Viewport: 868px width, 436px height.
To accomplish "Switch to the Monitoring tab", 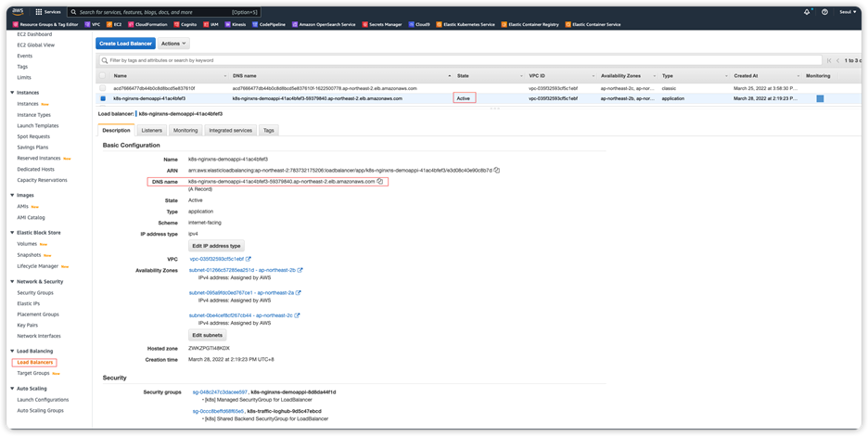I will click(x=185, y=130).
